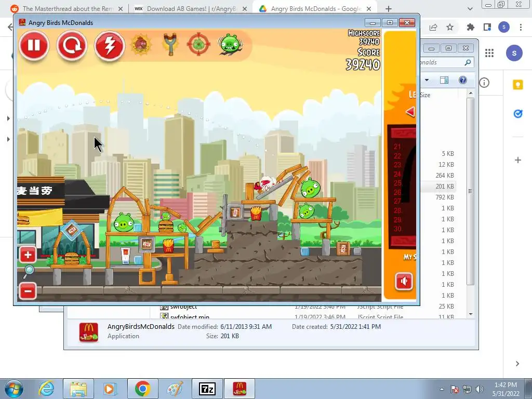Open Google Tasks in the side panel
This screenshot has height=399, width=532.
(x=518, y=113)
